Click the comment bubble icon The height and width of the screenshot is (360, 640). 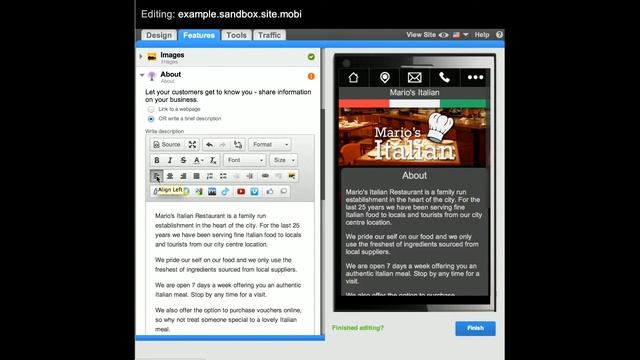(x=284, y=191)
